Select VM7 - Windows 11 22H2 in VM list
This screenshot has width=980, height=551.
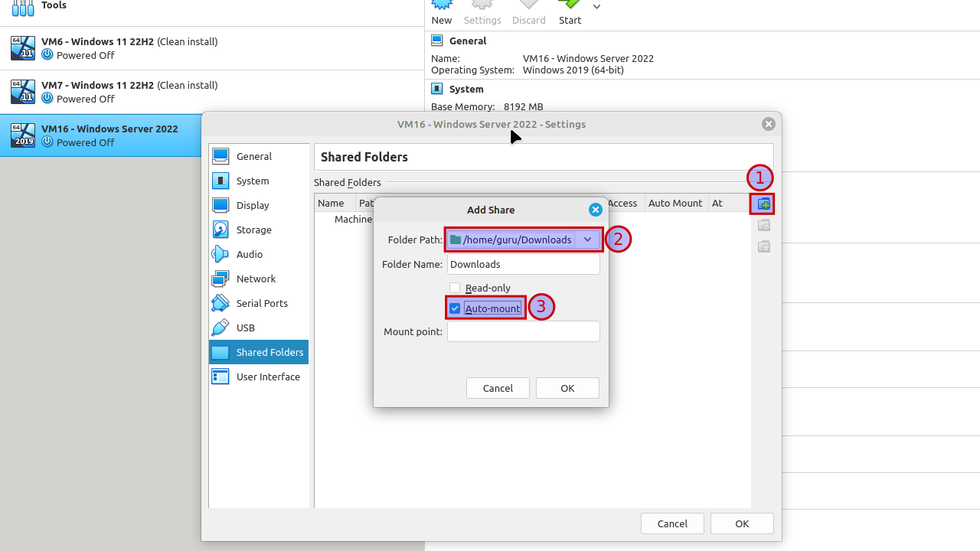click(x=212, y=92)
